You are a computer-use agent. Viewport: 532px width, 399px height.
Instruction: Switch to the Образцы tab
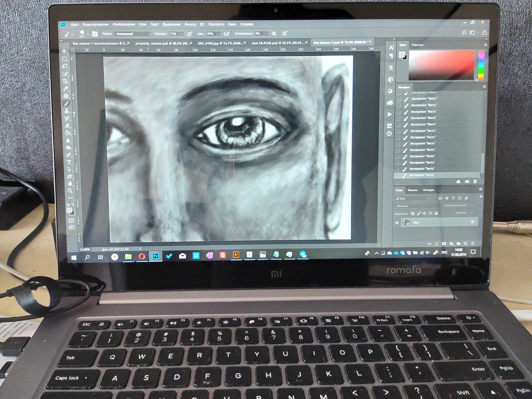pyautogui.click(x=418, y=45)
